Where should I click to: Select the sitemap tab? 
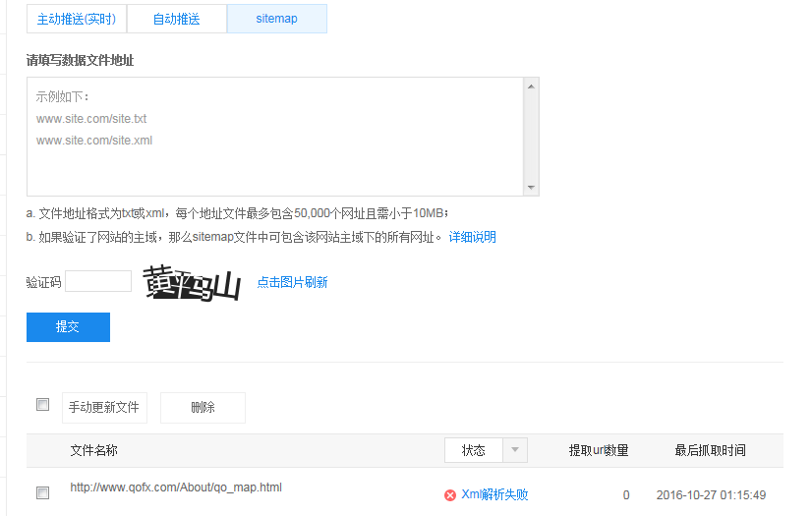276,19
